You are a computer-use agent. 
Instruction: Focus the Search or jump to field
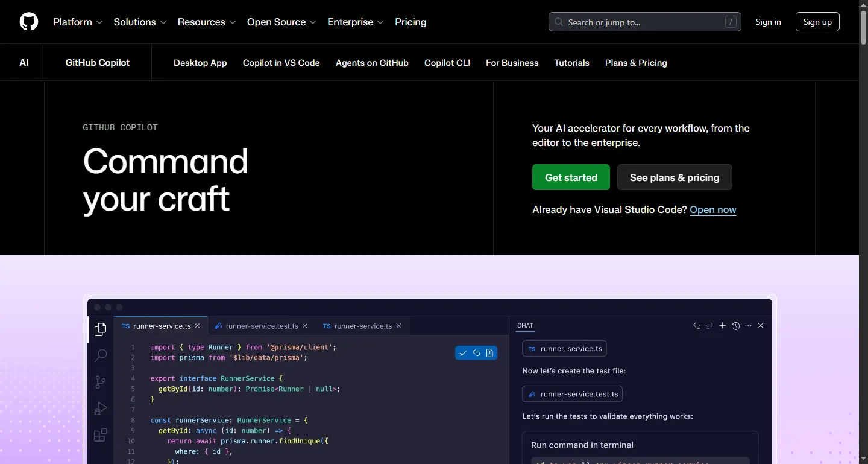[645, 22]
